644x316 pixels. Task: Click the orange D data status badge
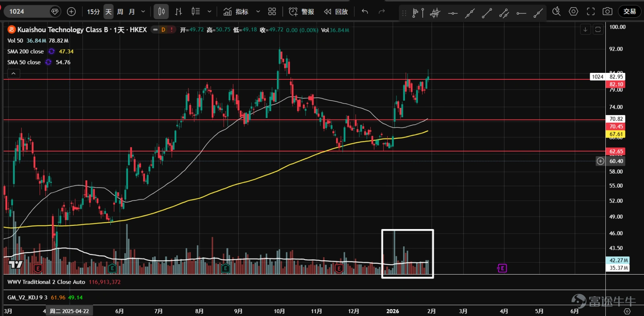tap(163, 29)
